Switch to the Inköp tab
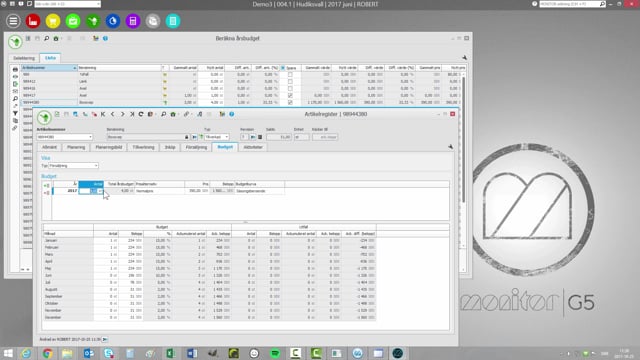640x360 pixels. pyautogui.click(x=170, y=147)
